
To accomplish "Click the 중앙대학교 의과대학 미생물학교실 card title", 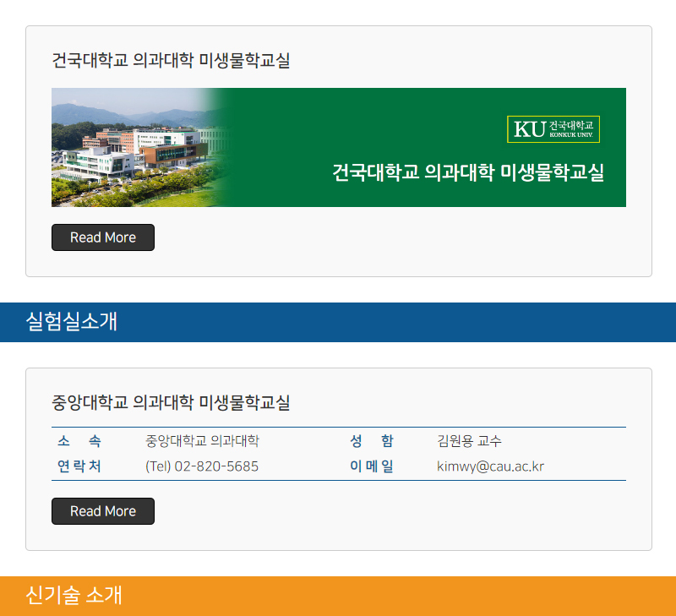I will pos(171,402).
